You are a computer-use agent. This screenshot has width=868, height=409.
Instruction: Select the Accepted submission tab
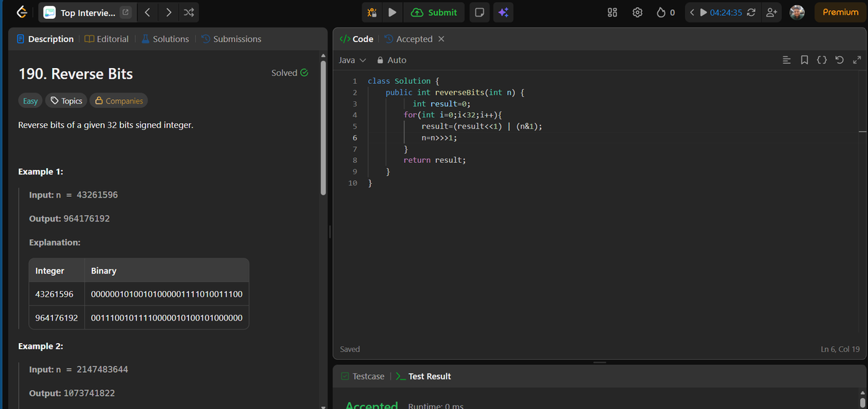[409, 39]
